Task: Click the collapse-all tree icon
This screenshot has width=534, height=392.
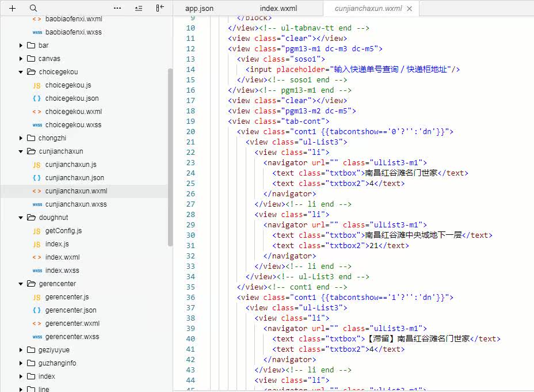Action: pyautogui.click(x=139, y=8)
